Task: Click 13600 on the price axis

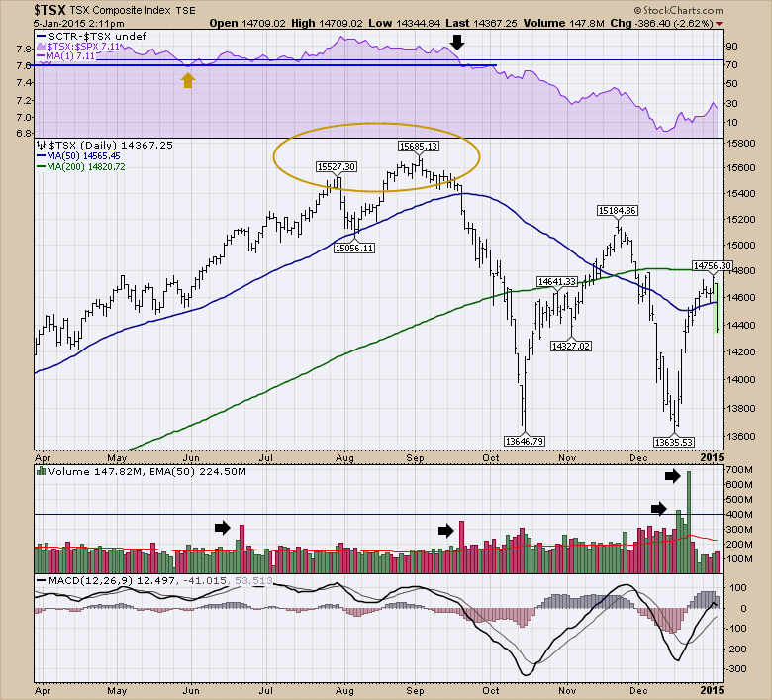Action: point(741,436)
